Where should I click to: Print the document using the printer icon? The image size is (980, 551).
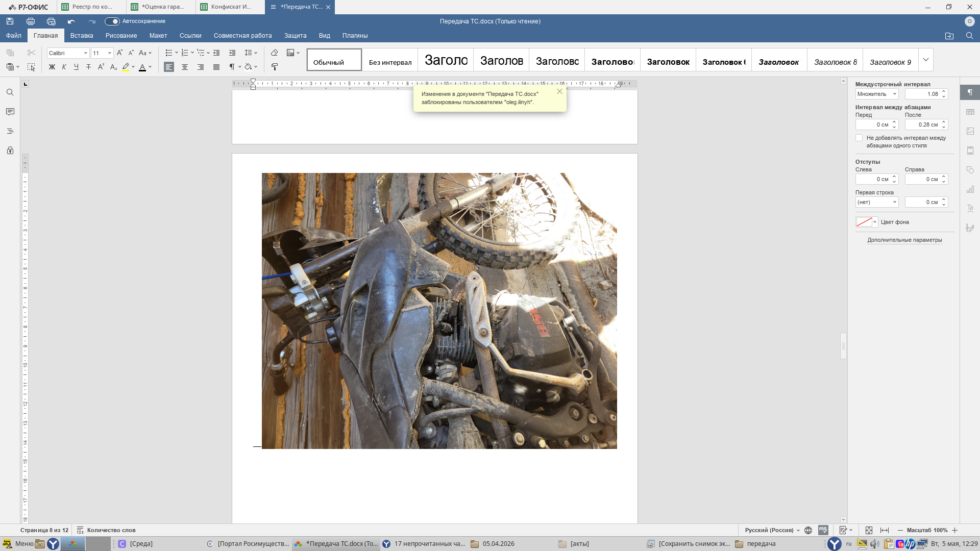click(x=31, y=21)
